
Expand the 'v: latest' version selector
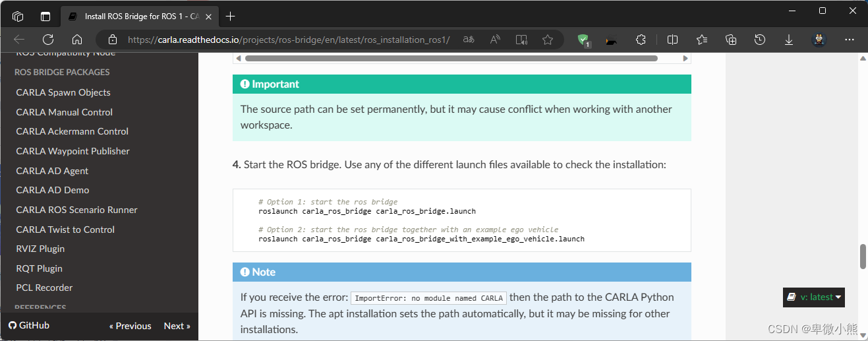tap(814, 297)
